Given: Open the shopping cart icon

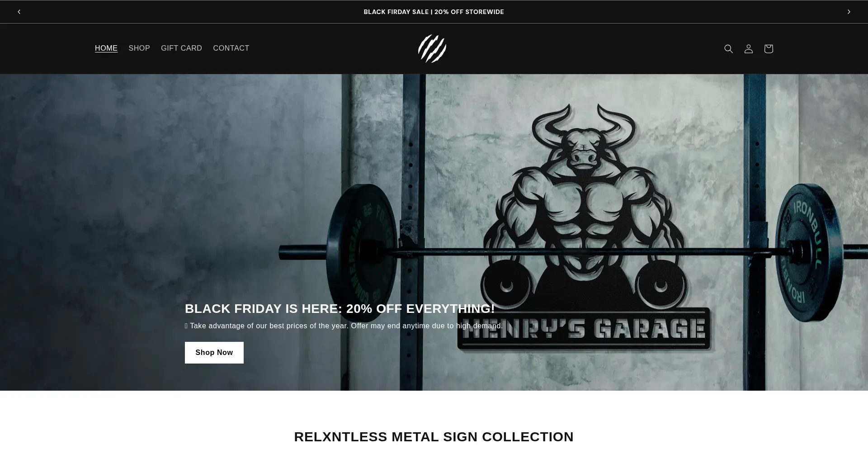Looking at the screenshot, I should pos(768,49).
